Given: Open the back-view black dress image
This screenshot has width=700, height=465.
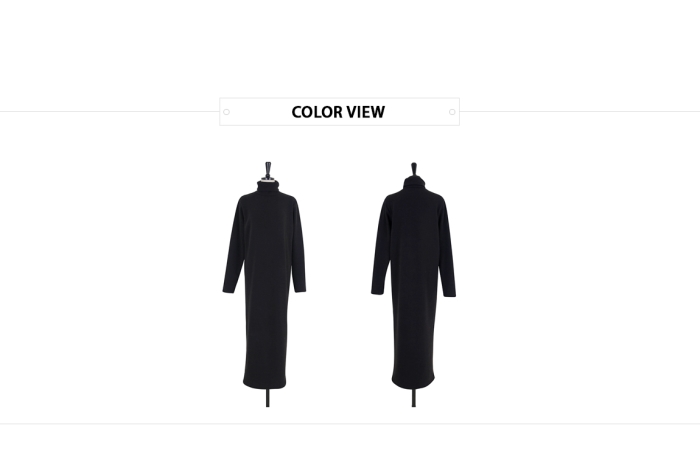Looking at the screenshot, I should pyautogui.click(x=413, y=284).
